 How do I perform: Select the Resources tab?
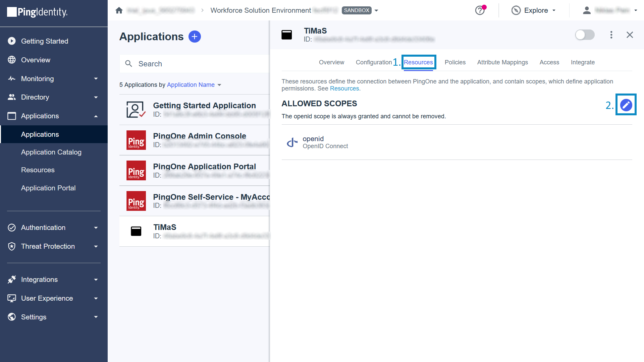pyautogui.click(x=418, y=62)
